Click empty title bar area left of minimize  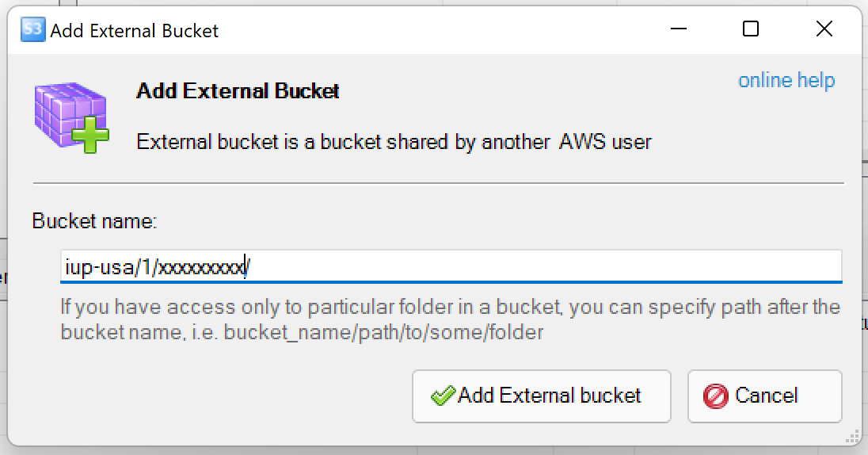tap(436, 30)
